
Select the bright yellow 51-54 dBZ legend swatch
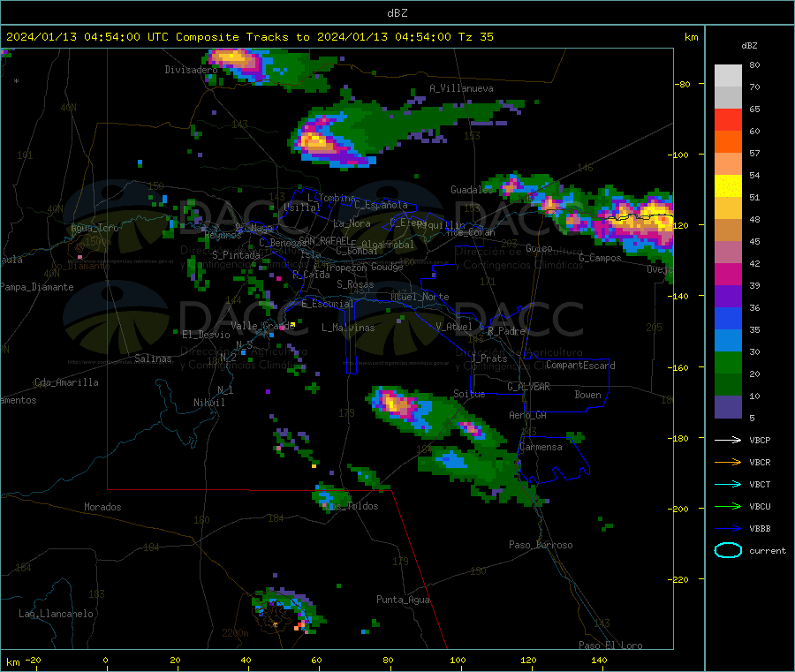(x=728, y=186)
